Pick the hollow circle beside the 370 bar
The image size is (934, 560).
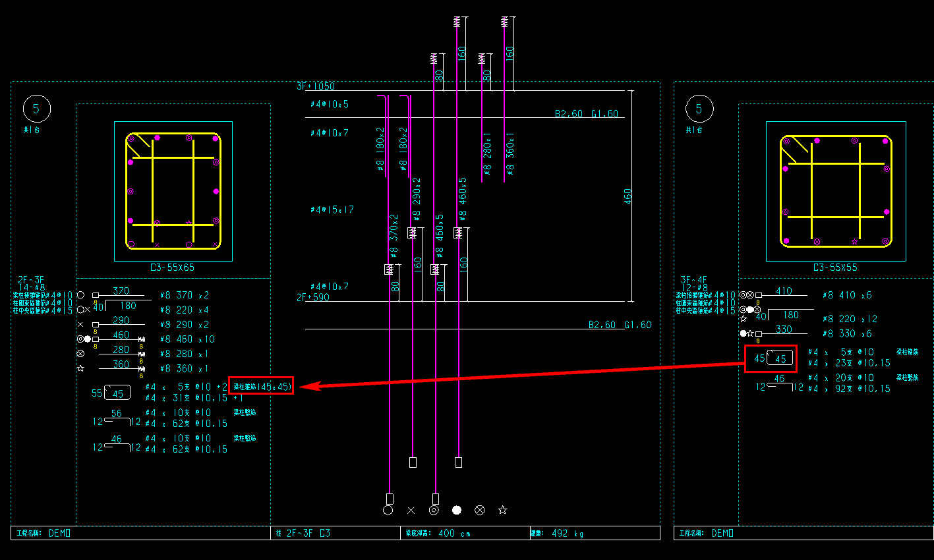coord(80,295)
